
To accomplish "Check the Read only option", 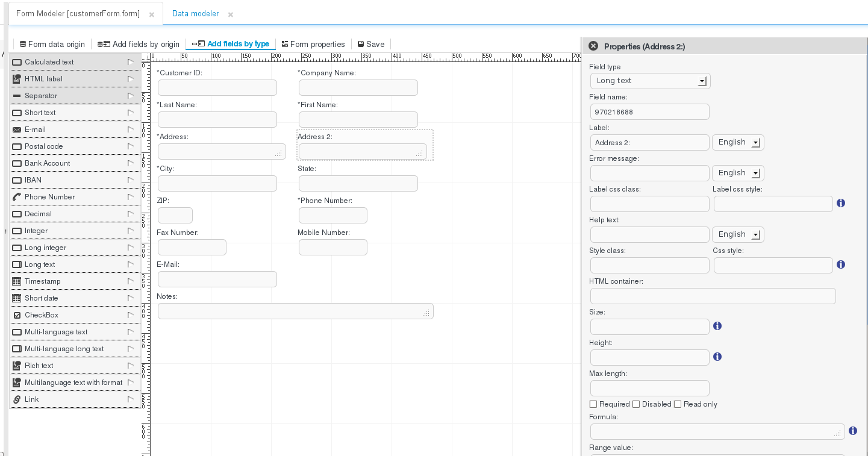I will tap(678, 404).
